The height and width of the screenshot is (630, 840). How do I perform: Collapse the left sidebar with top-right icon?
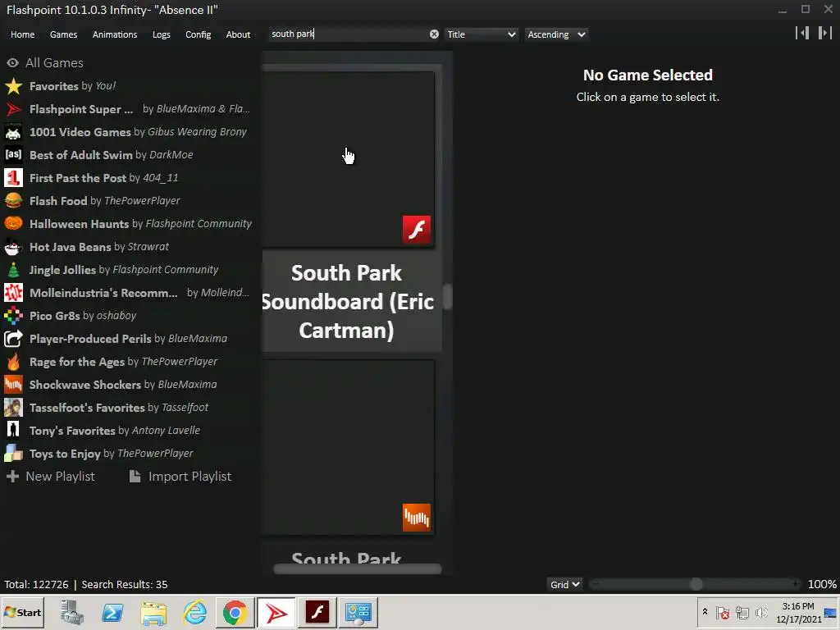pos(802,33)
